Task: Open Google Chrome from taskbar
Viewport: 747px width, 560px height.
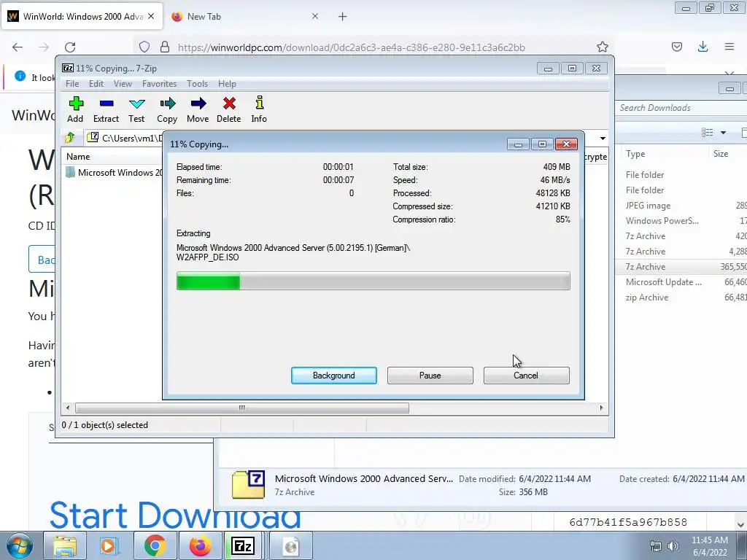Action: [155, 546]
